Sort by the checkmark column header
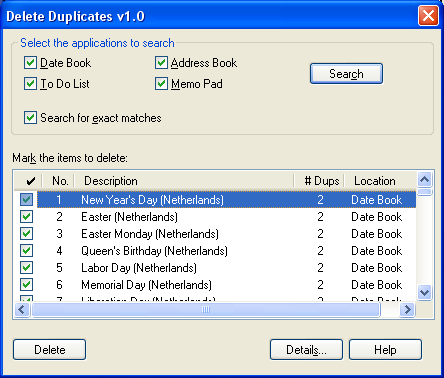 coord(29,181)
